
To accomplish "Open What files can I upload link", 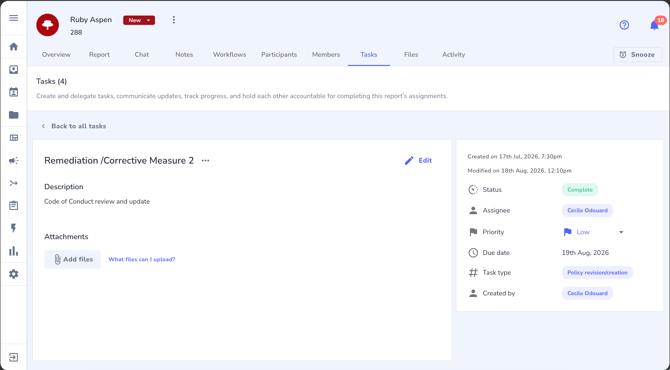I will [x=142, y=259].
